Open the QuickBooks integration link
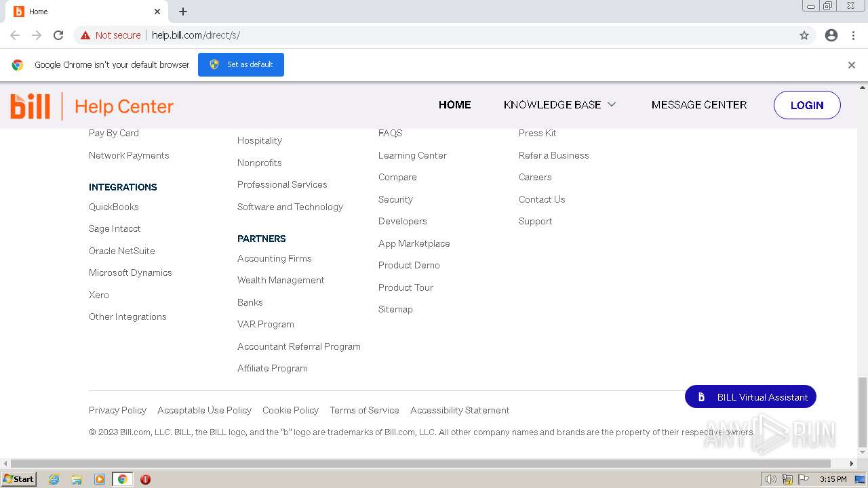Screen dimensions: 868x488 coord(113,207)
